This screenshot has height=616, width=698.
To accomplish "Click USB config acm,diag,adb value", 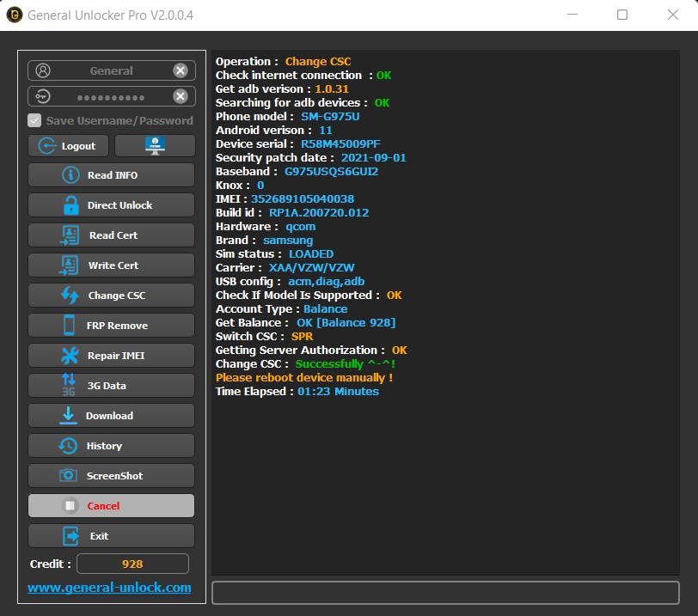I will pos(327,282).
